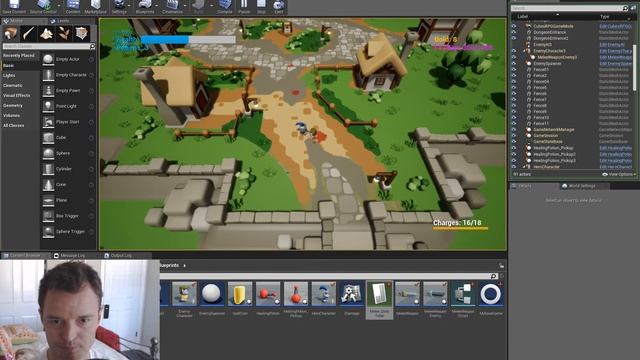Click Edit link for EnemySpawner row

[616, 64]
